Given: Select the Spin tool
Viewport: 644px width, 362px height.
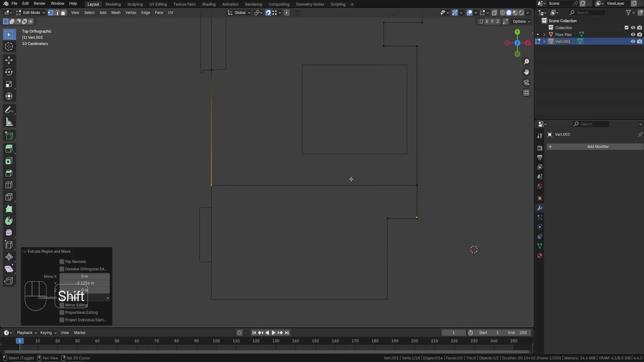Looking at the screenshot, I should coord(9,221).
